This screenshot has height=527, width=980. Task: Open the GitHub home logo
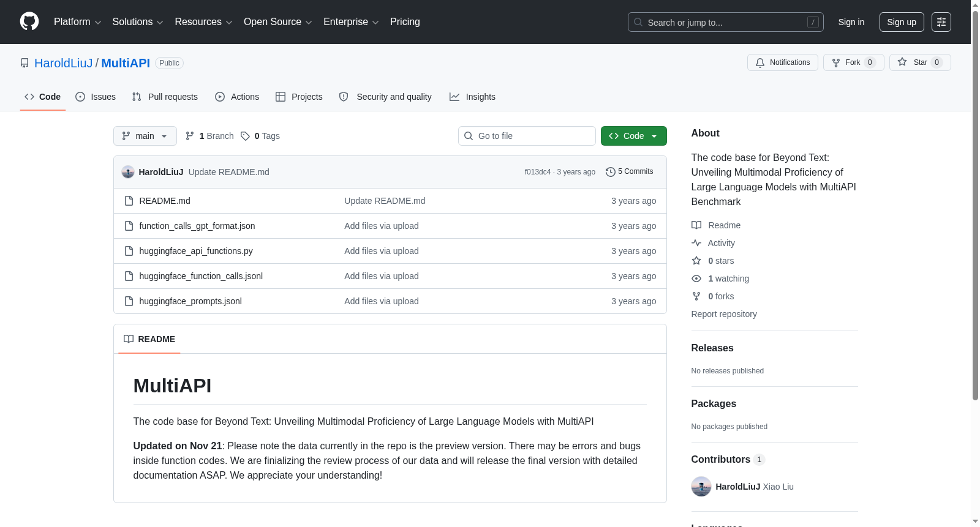[x=29, y=21]
